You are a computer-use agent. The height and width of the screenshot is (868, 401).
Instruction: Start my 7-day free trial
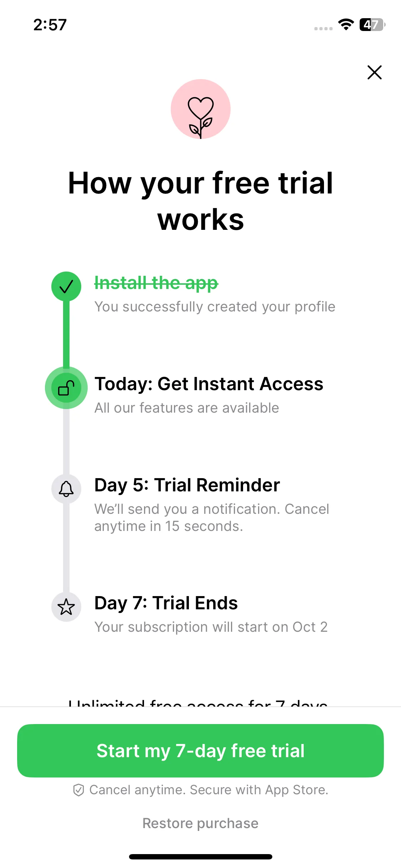[200, 751]
